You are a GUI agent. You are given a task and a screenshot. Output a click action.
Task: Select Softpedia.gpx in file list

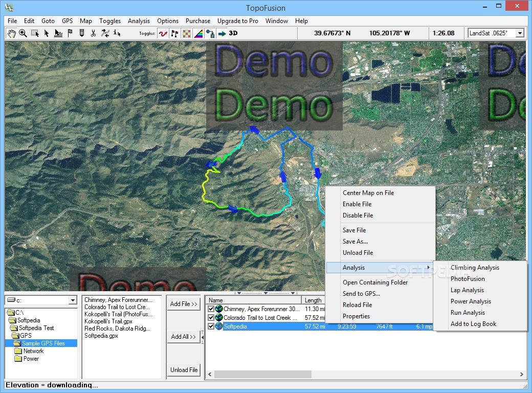(101, 336)
